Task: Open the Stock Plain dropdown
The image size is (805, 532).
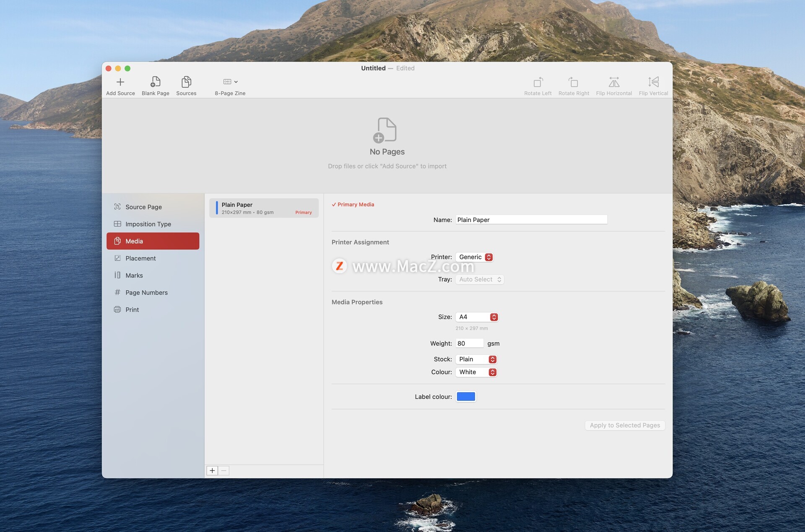Action: [476, 359]
